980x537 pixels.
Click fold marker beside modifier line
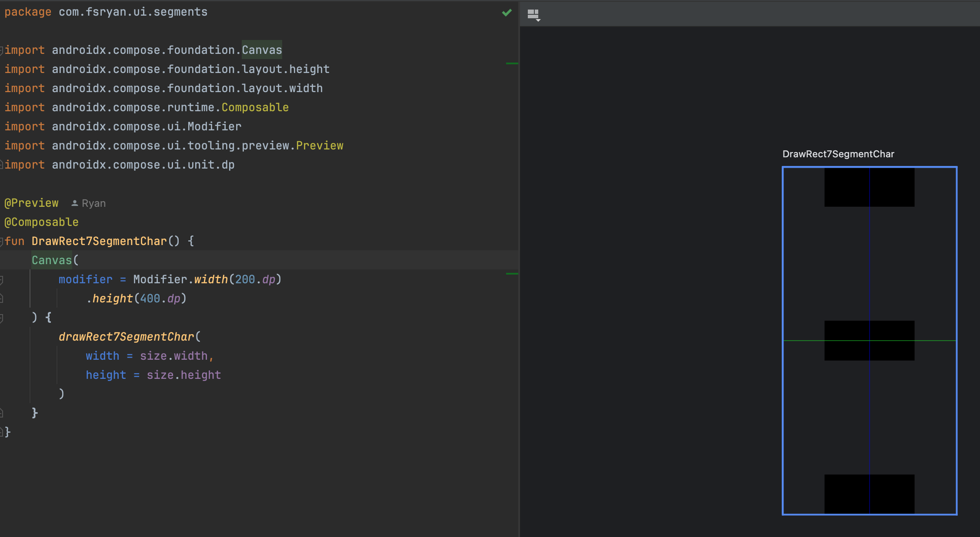click(2, 280)
